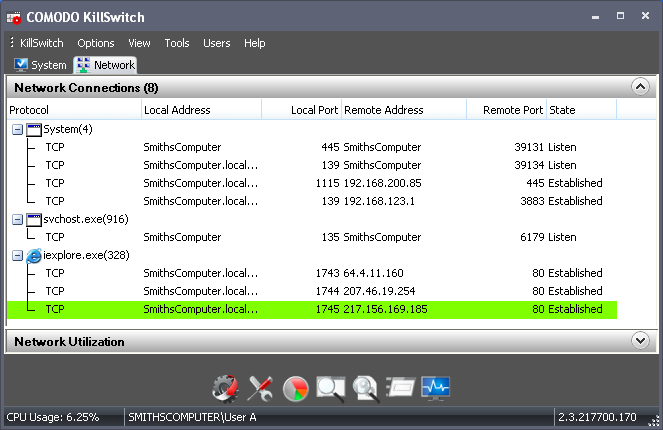Minimize the KillSwitch window
This screenshot has width=663, height=430.
click(595, 17)
